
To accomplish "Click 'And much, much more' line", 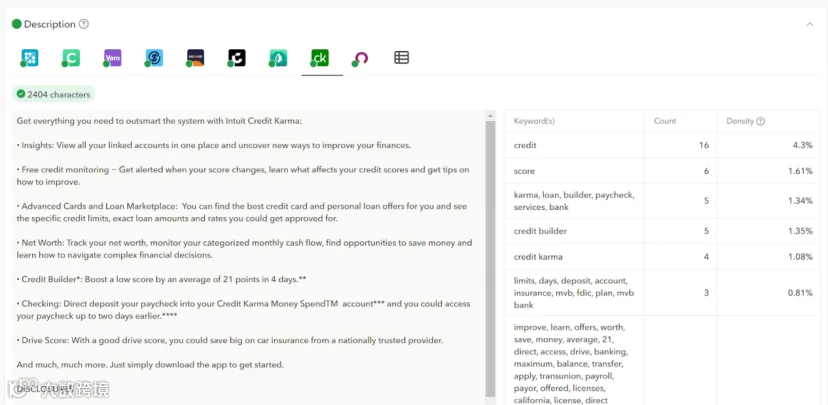I will [150, 365].
